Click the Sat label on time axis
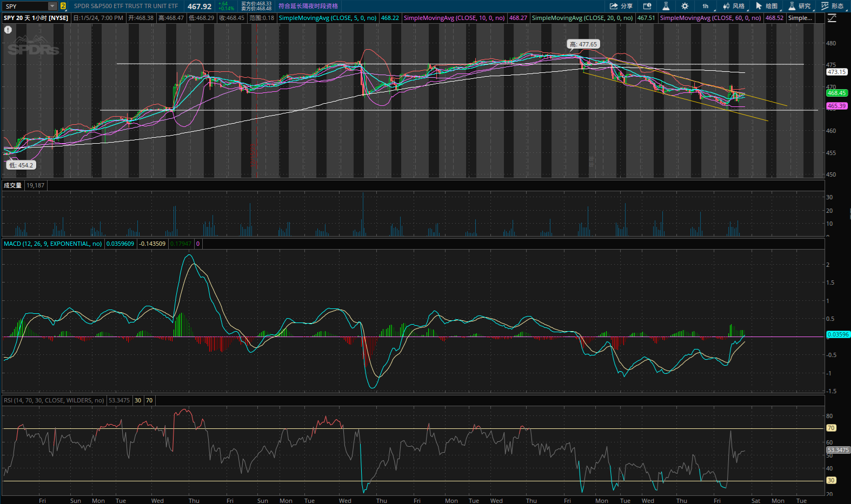Image resolution: width=851 pixels, height=504 pixels. coord(755,501)
